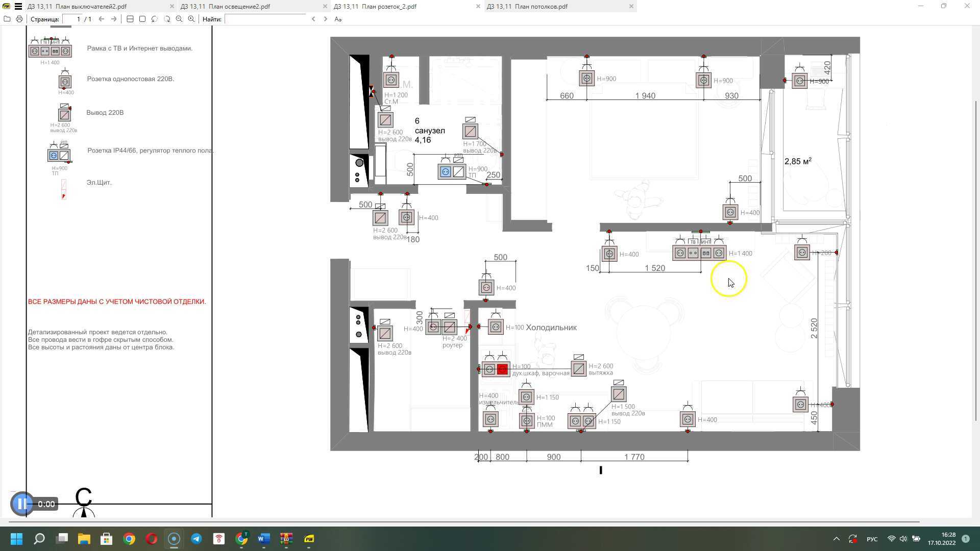
Task: Find next search result arrow
Action: (325, 19)
